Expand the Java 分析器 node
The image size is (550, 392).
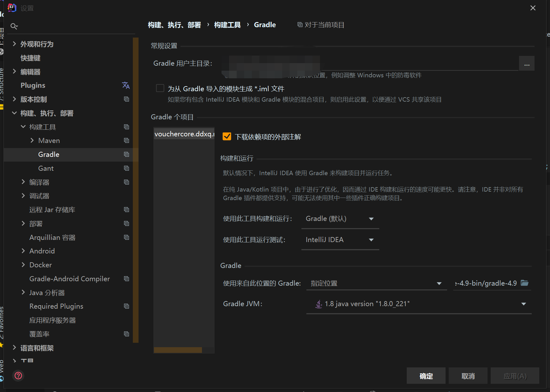pyautogui.click(x=23, y=292)
